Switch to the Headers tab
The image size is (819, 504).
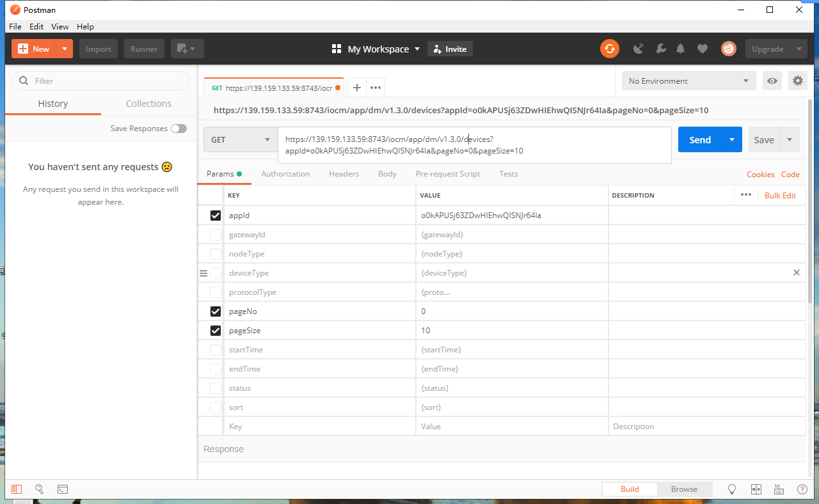[x=344, y=174]
